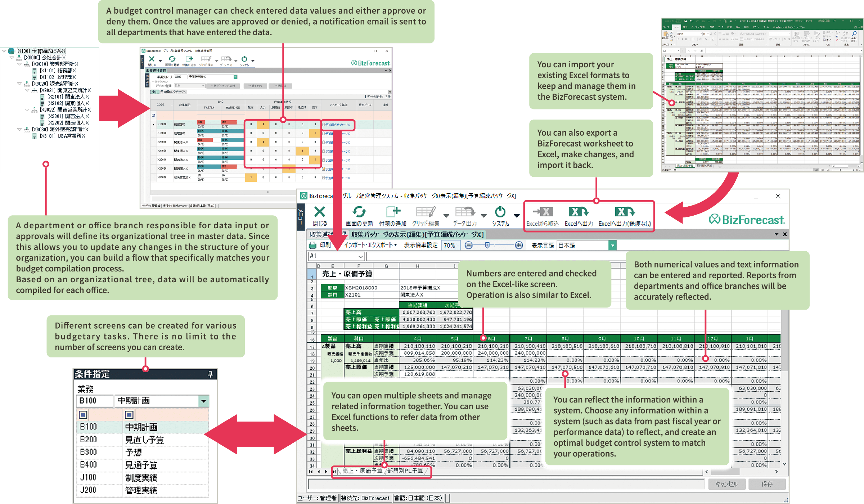Select 収集パッケージの表示(編集) document tab

pyautogui.click(x=417, y=235)
